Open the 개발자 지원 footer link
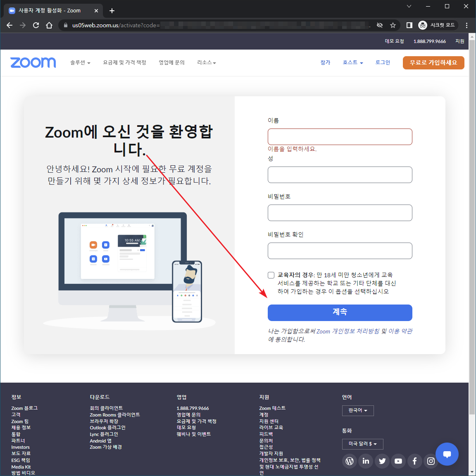 point(271,454)
